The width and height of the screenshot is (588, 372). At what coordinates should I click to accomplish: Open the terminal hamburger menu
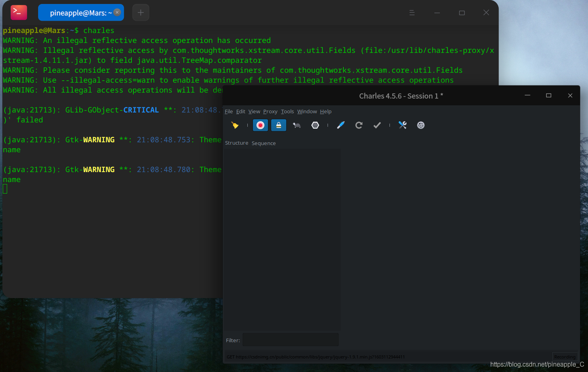tap(412, 13)
